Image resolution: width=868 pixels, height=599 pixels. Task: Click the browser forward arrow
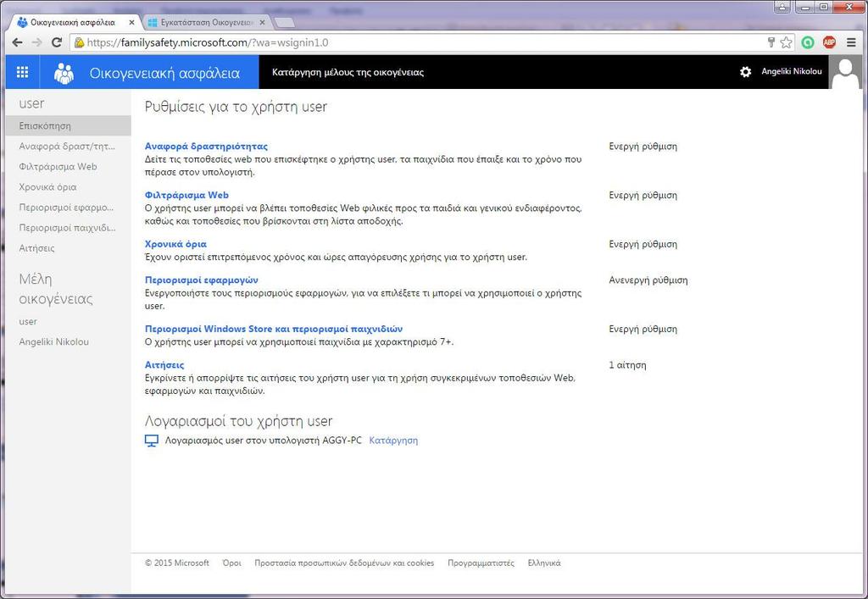(x=36, y=42)
